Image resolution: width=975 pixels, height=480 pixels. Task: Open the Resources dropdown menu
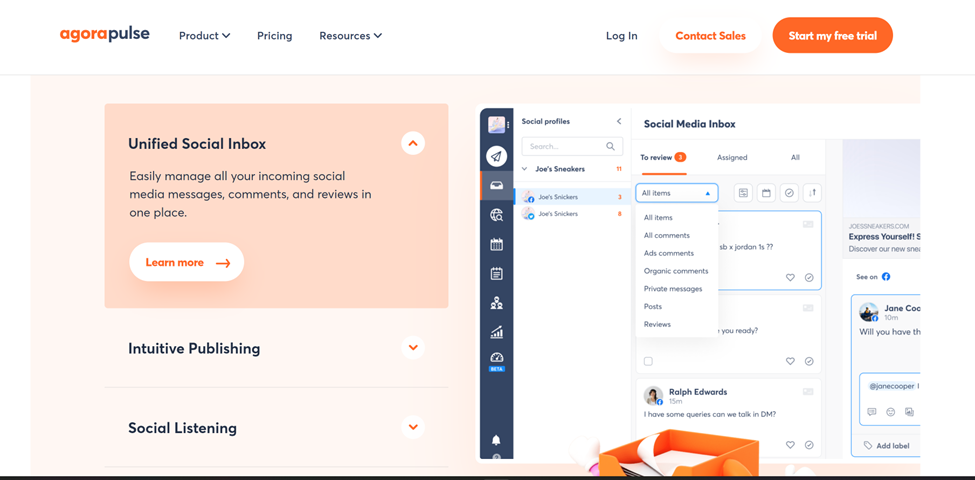(351, 36)
